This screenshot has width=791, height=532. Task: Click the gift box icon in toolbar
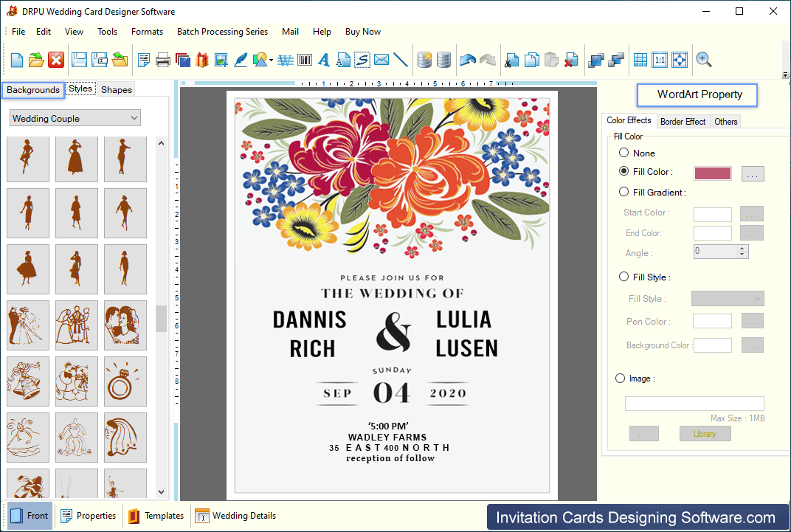tap(201, 60)
